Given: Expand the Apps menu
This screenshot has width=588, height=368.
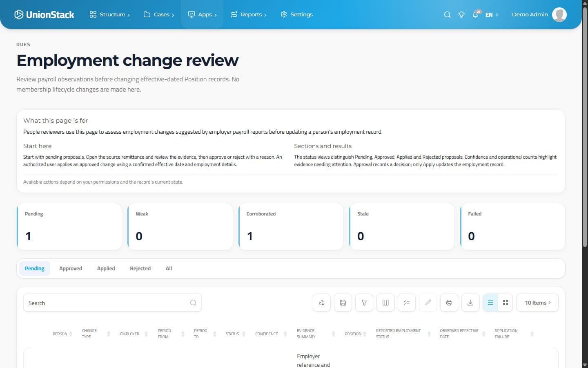Looking at the screenshot, I should coord(203,14).
